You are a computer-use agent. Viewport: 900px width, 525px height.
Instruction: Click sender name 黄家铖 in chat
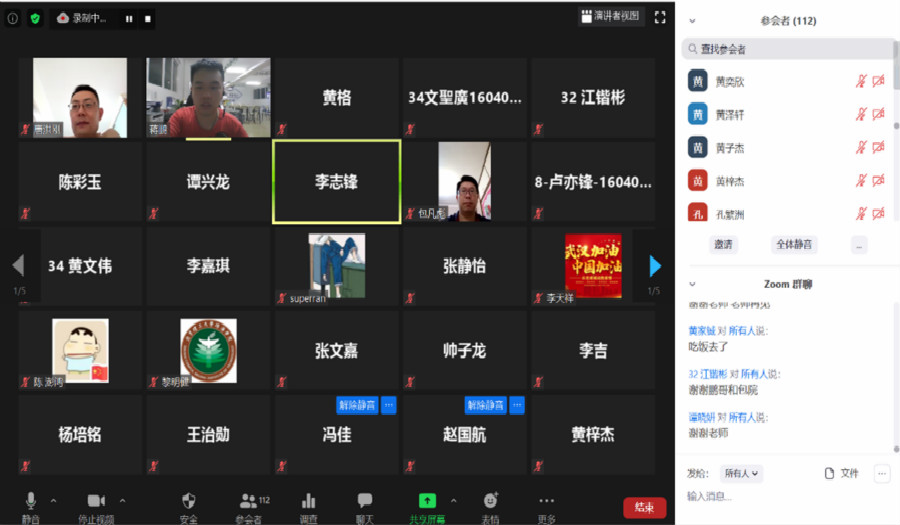tap(701, 331)
